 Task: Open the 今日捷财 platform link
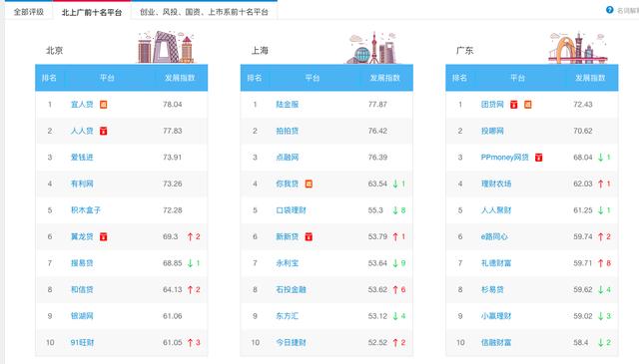(291, 342)
